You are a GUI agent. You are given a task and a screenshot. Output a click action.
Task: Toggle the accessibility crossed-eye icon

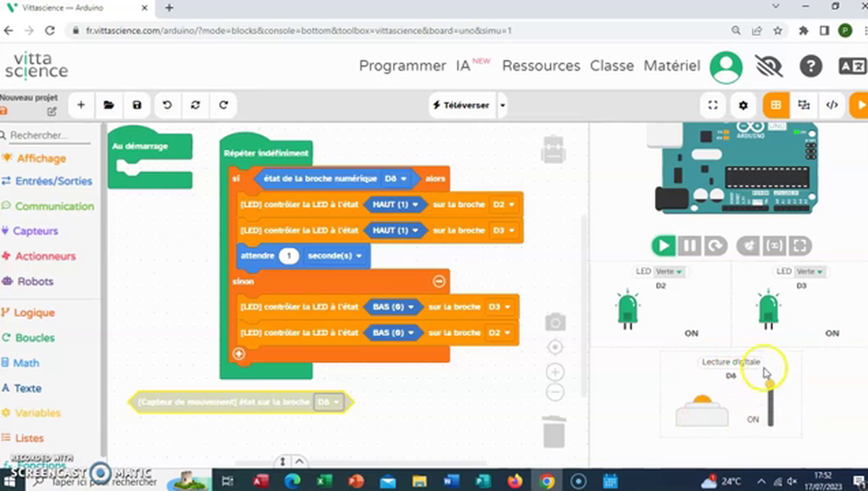click(x=768, y=66)
